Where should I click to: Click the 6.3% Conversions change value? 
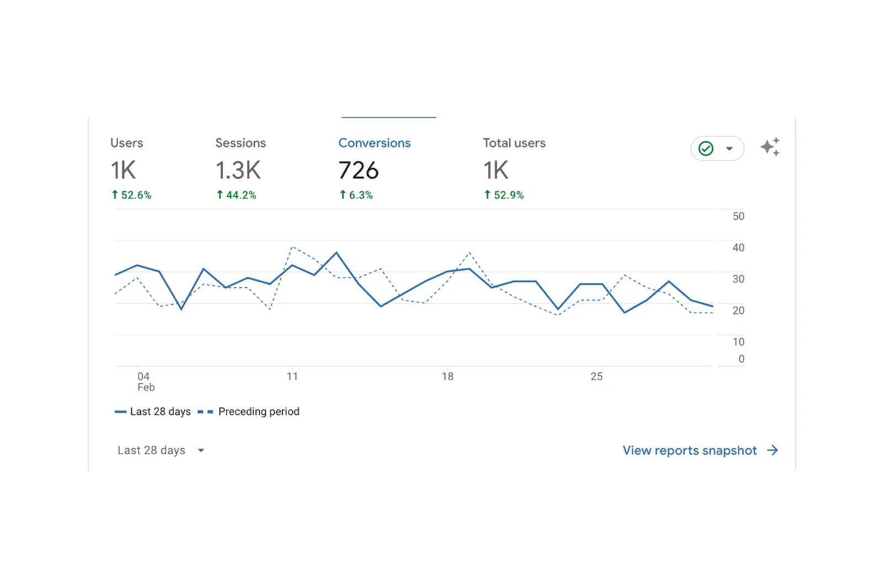[x=356, y=195]
